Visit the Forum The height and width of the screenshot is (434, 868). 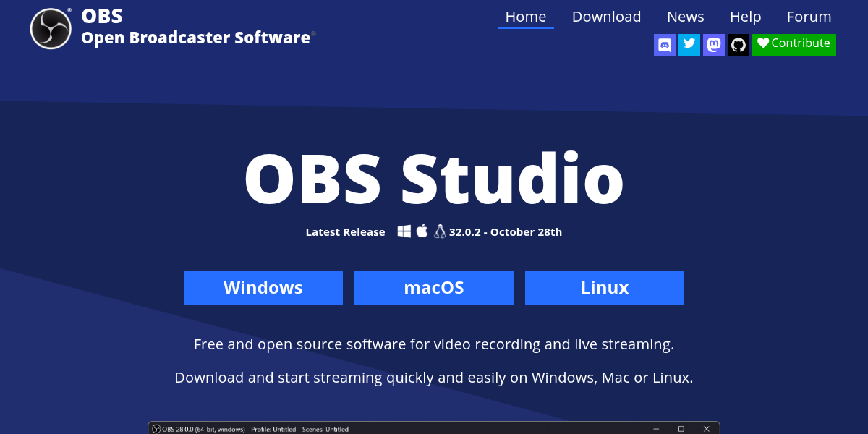coord(809,16)
